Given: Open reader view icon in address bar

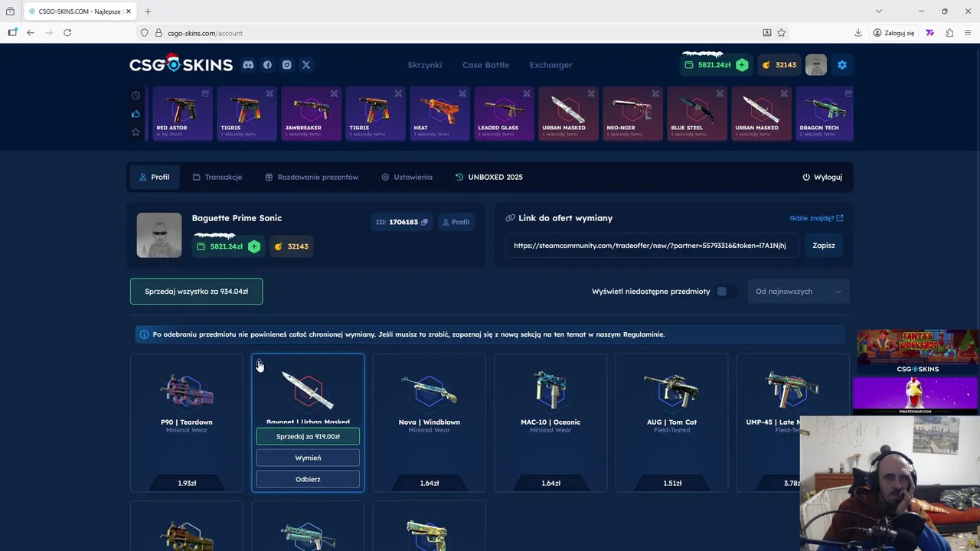Looking at the screenshot, I should [767, 33].
